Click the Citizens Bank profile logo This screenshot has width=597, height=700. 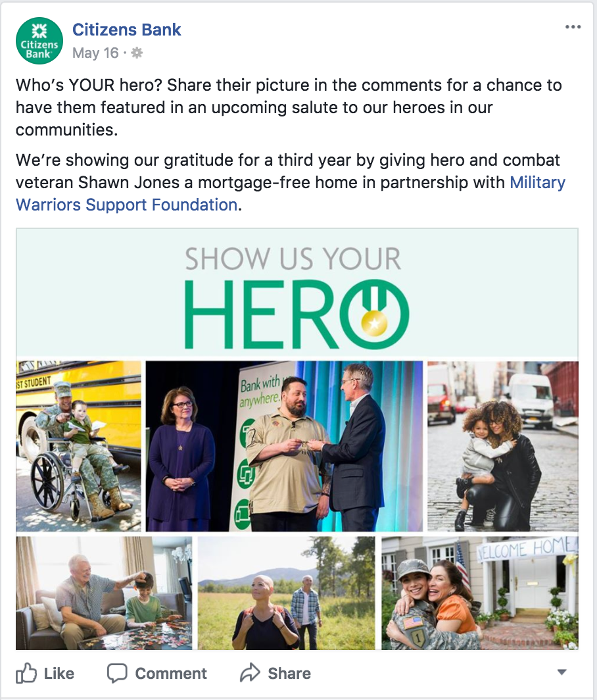(39, 41)
